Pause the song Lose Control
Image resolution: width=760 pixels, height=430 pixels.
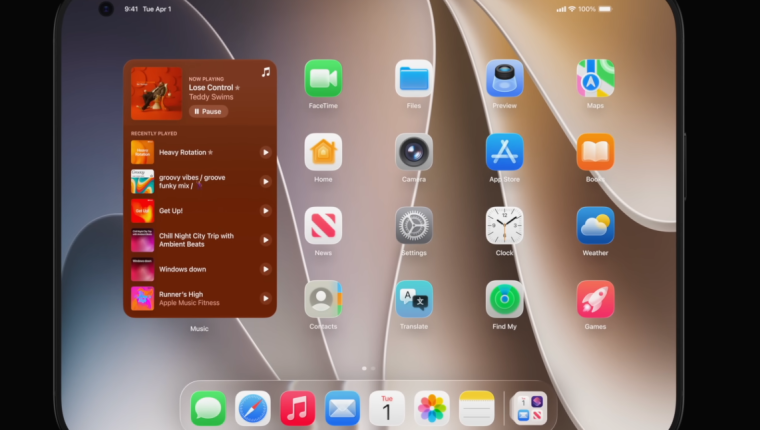point(208,111)
